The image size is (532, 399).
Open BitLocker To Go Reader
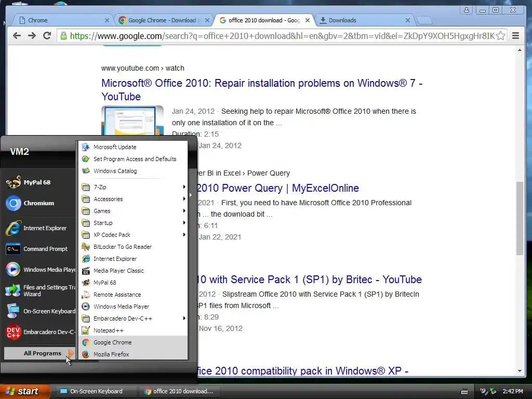[133, 247]
